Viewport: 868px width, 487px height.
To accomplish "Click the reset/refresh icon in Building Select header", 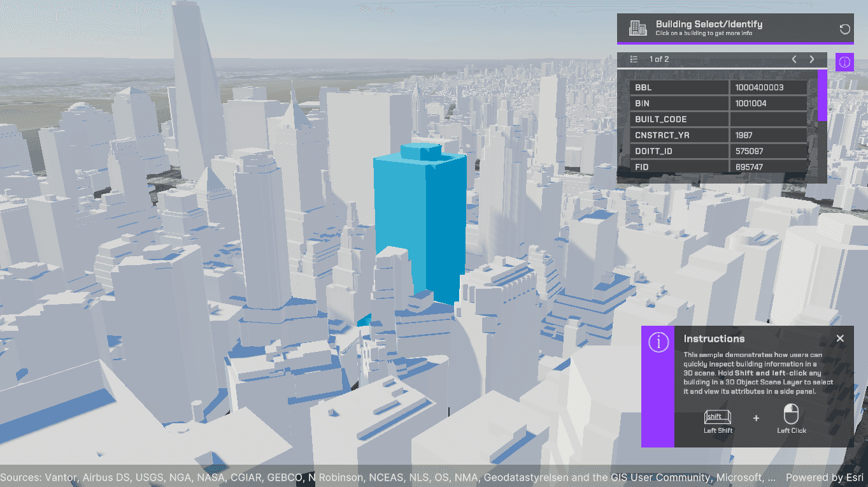I will coord(844,29).
